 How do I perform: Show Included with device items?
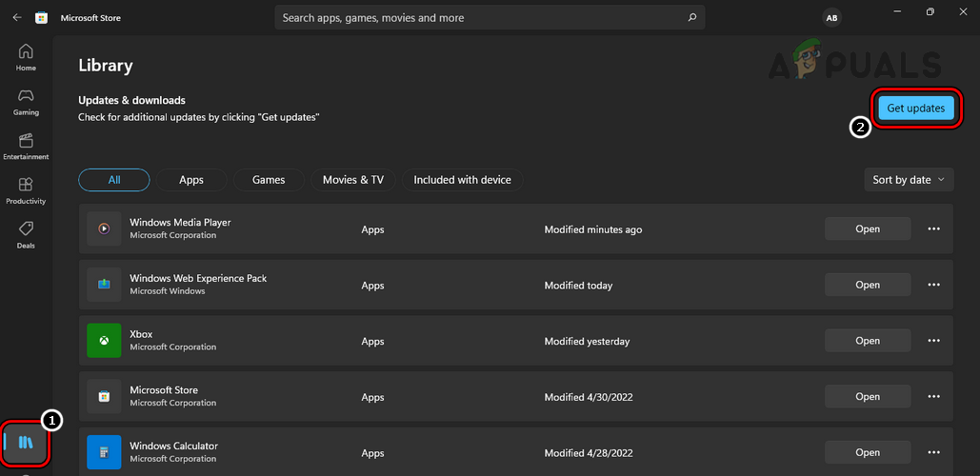(x=462, y=180)
